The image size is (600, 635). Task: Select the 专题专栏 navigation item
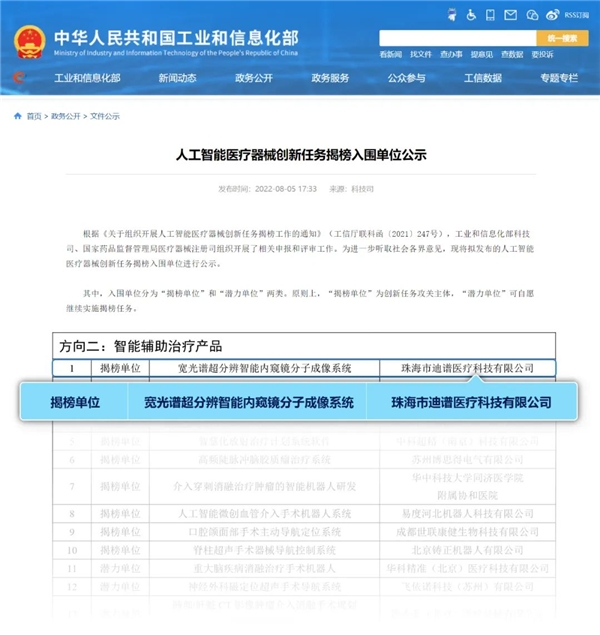[559, 78]
